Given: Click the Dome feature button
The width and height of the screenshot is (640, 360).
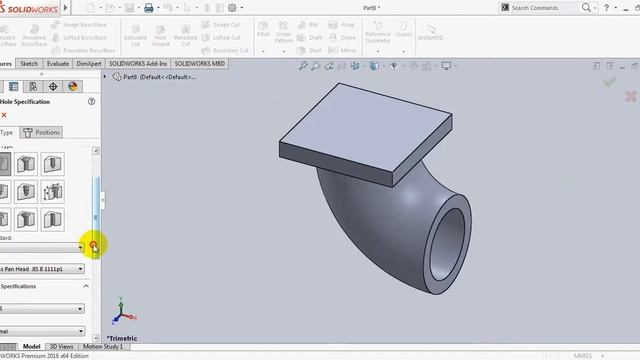Looking at the screenshot, I should pyautogui.click(x=342, y=38).
